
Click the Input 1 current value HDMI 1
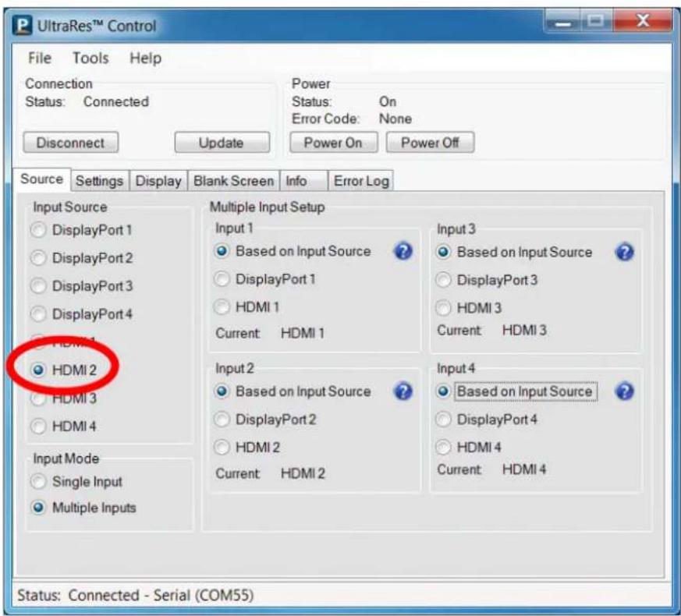click(303, 333)
